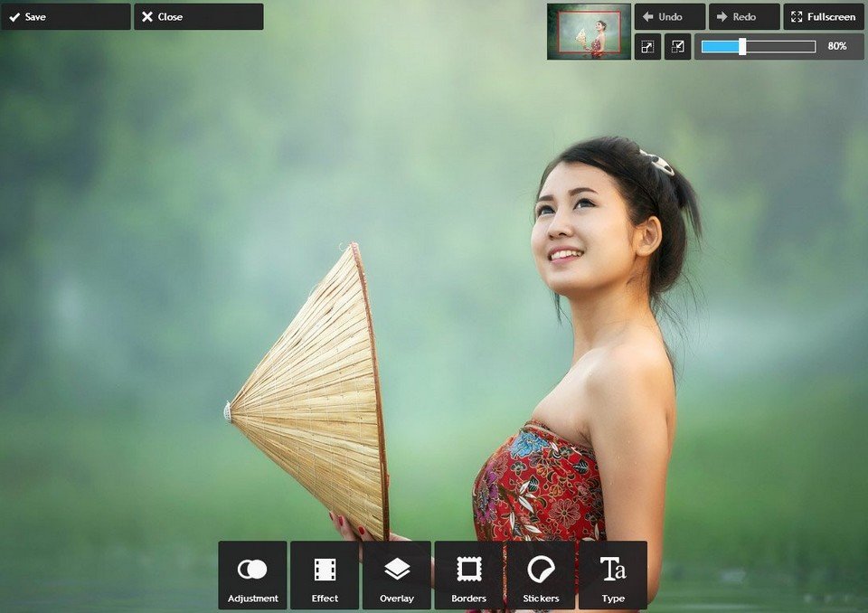Close the photo editor

(199, 16)
